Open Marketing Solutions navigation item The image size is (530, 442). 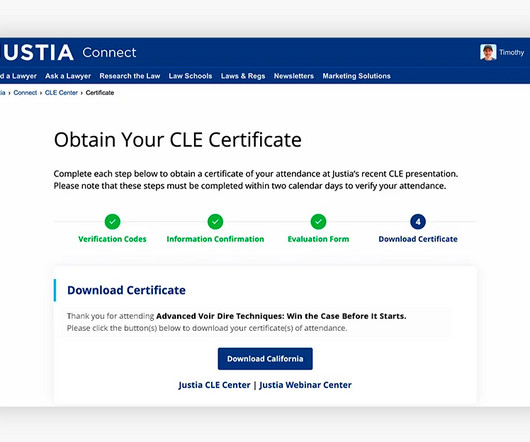click(356, 76)
